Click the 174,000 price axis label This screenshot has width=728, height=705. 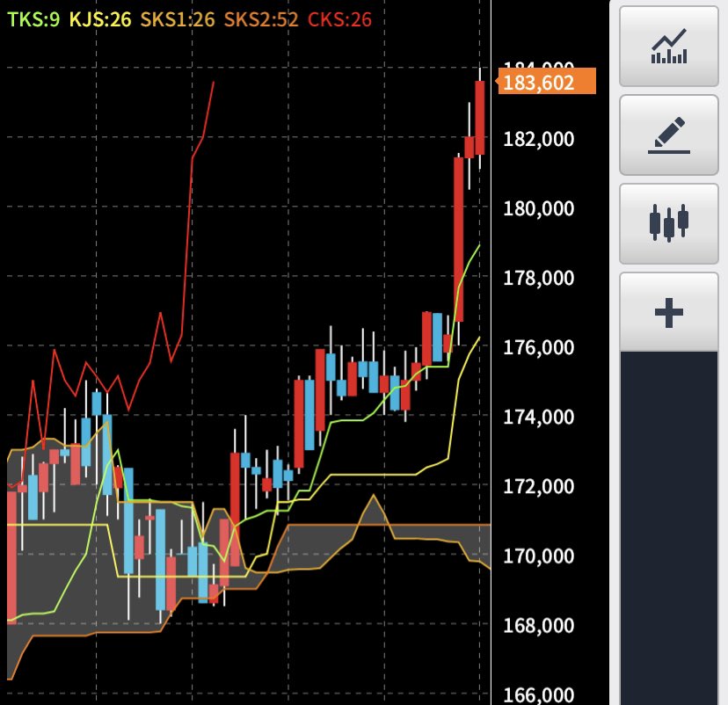point(539,418)
